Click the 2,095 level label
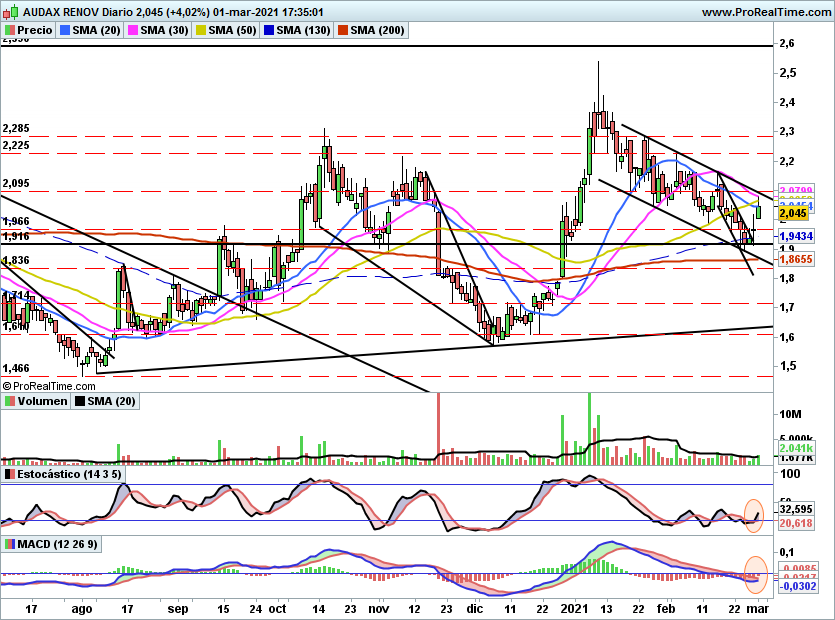 coord(16,183)
